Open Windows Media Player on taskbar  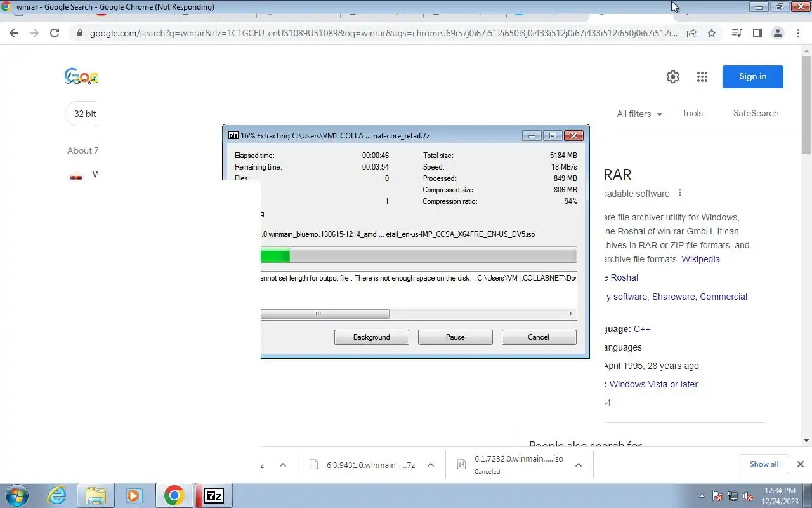pos(134,495)
